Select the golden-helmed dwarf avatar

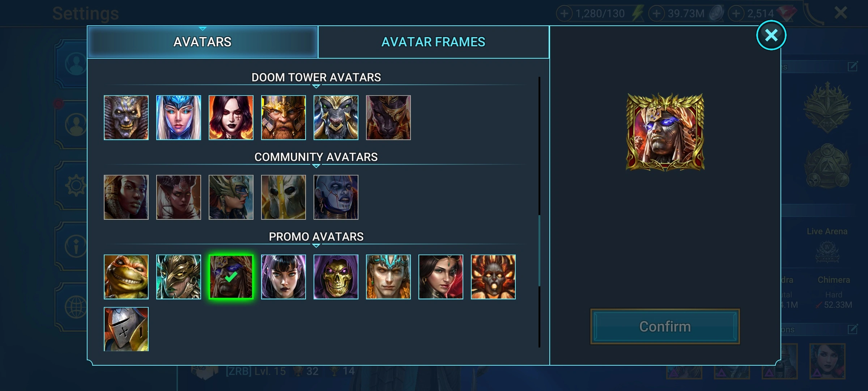[283, 118]
